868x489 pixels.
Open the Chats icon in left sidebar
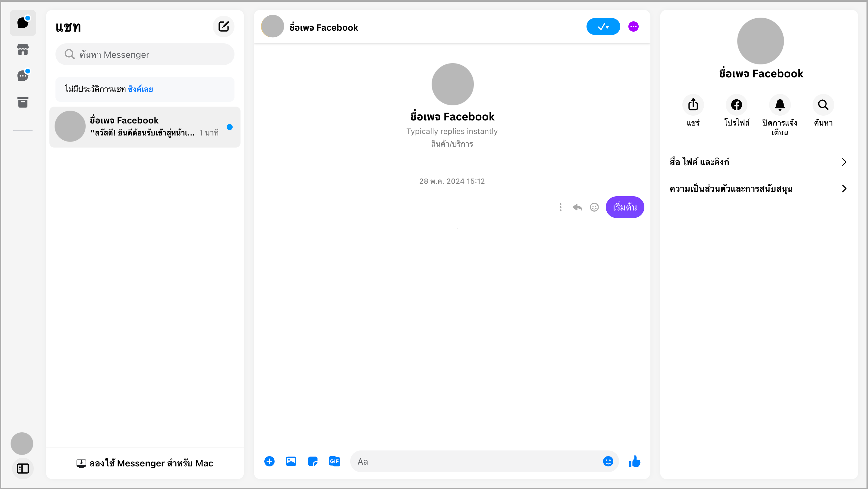(23, 23)
